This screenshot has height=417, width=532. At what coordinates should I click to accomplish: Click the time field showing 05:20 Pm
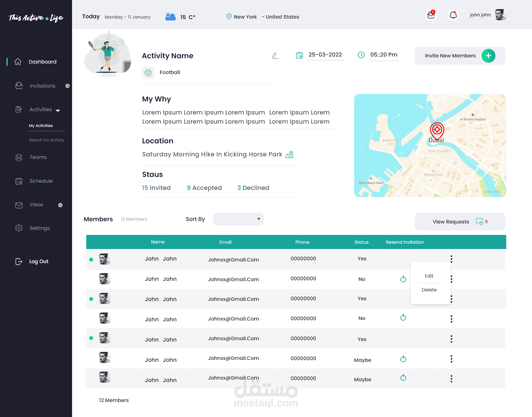coord(384,55)
